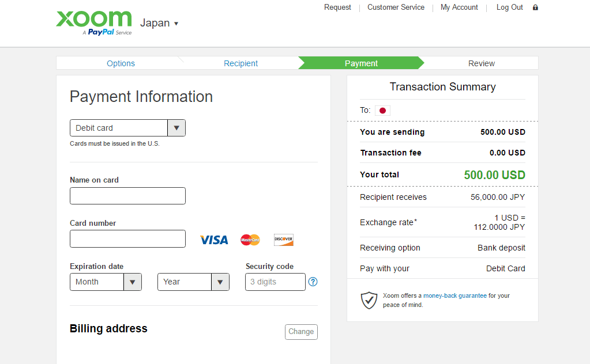Click the MasterCard icon
This screenshot has width=590, height=364.
[250, 240]
